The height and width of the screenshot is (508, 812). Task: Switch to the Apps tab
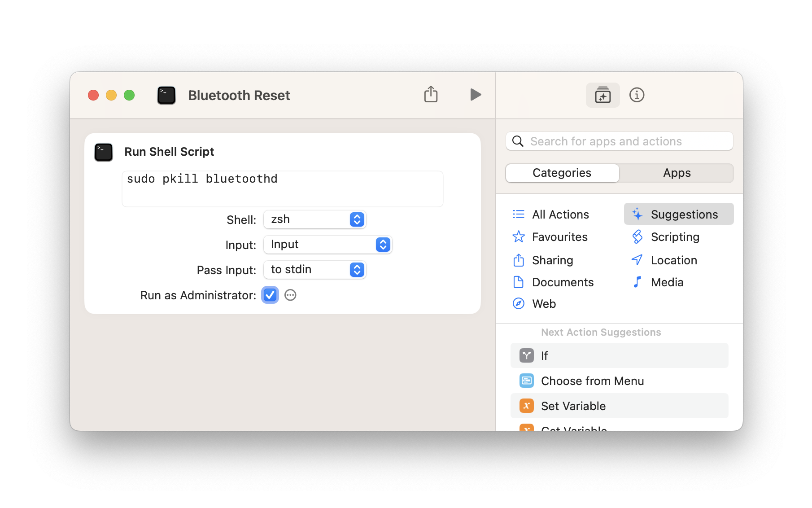pos(677,173)
